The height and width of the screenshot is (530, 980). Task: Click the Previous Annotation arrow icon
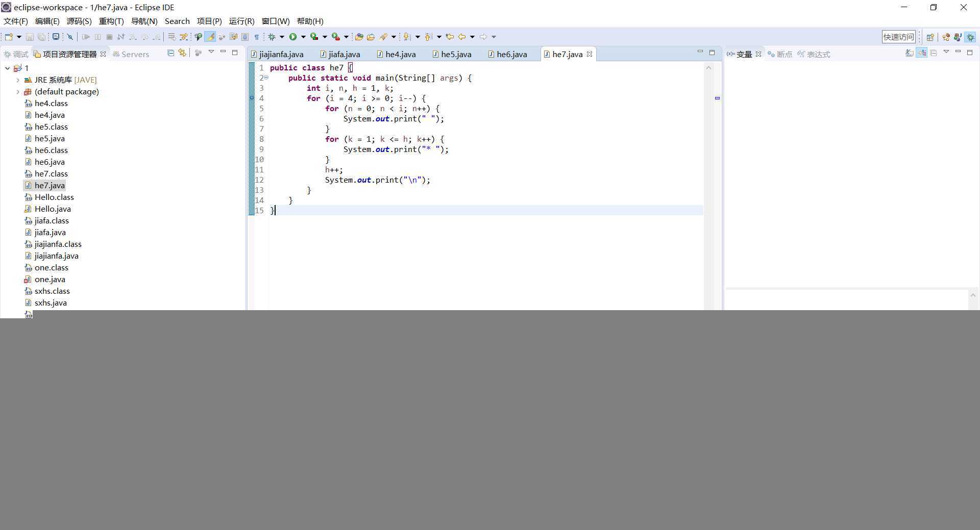click(428, 37)
